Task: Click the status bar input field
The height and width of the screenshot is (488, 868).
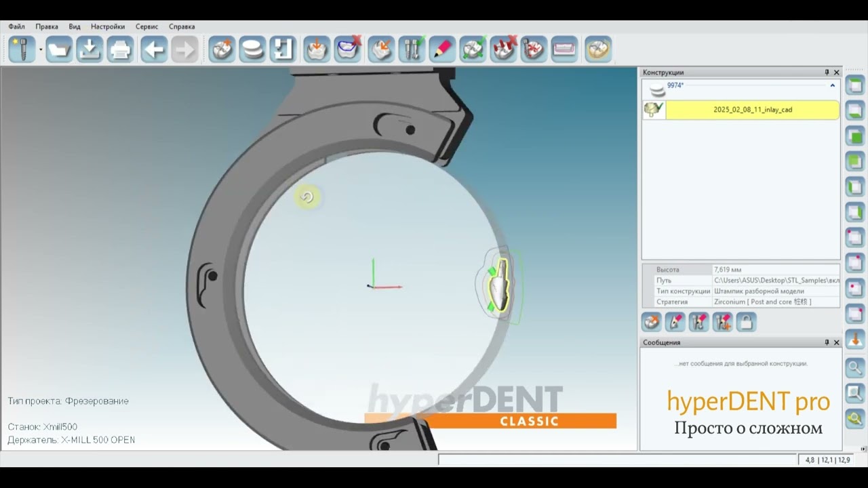Action: click(617, 460)
